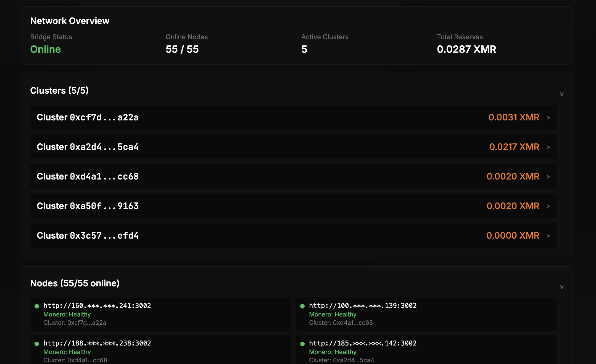Expand arrow for Cluster 0xd4a1...cc68
The height and width of the screenshot is (364, 596).
548,177
